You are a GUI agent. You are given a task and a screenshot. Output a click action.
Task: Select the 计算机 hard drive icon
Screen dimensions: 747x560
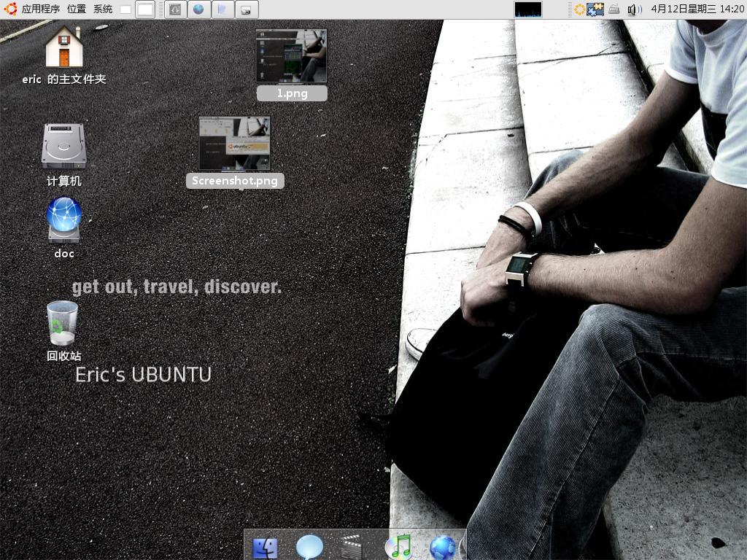pos(64,146)
